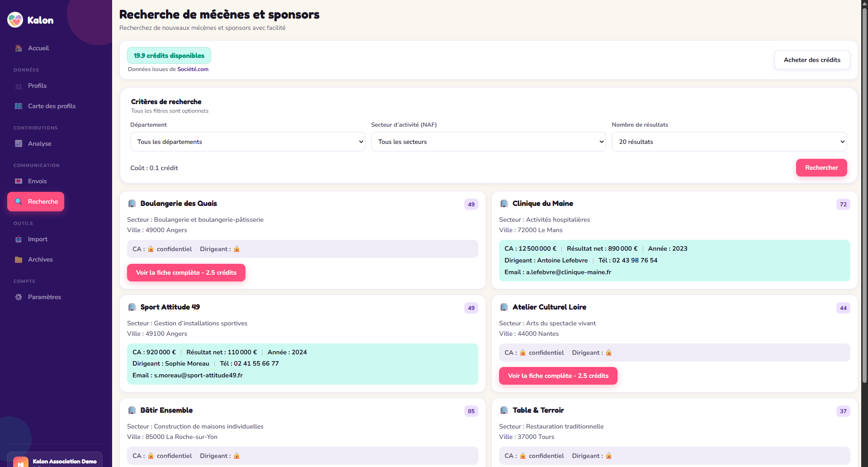Click the Archives folder icon
Screen dimensions: 868x467
click(19, 259)
